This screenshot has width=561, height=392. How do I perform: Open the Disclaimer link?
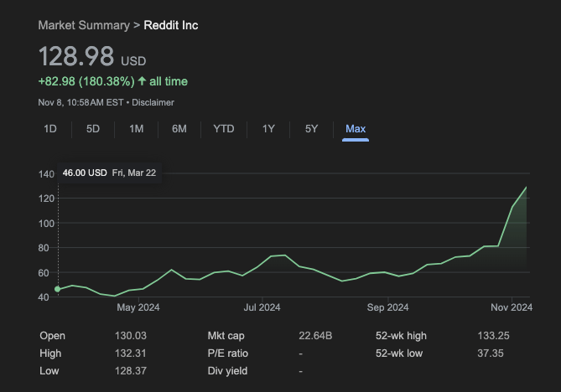[x=153, y=102]
